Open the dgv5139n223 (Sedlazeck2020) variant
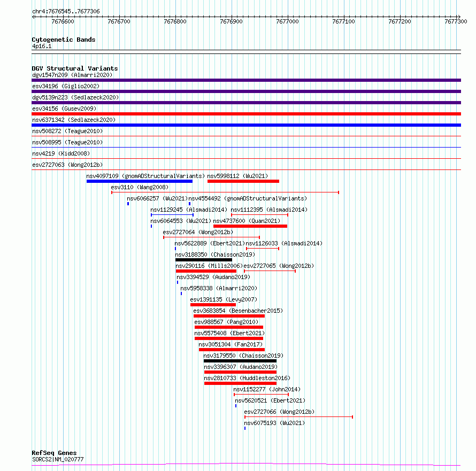 [75, 97]
